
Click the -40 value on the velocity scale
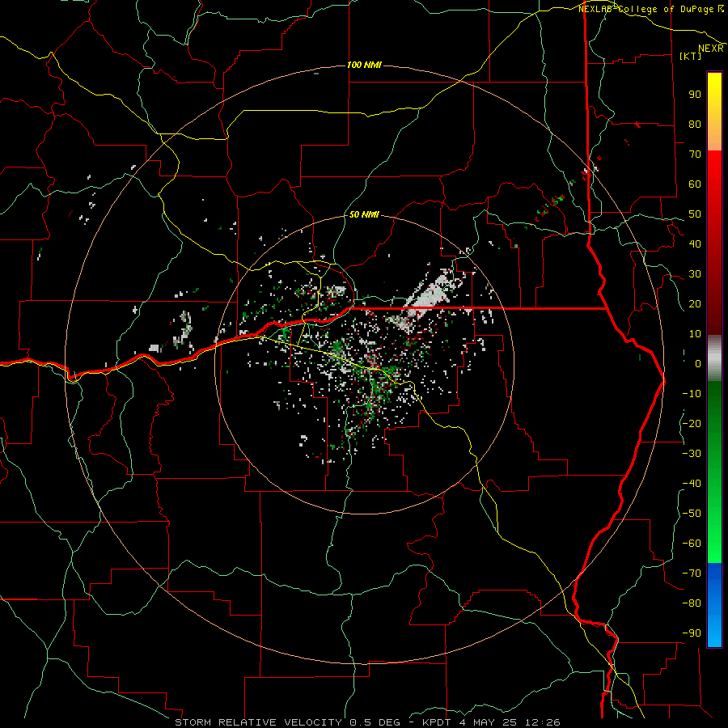[692, 484]
